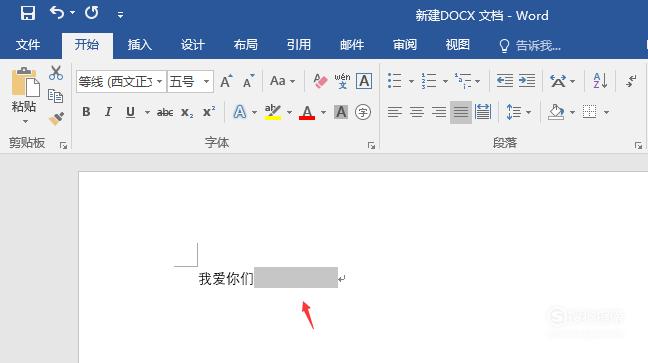Open the 剪贴板 dialog launcher

[x=63, y=146]
